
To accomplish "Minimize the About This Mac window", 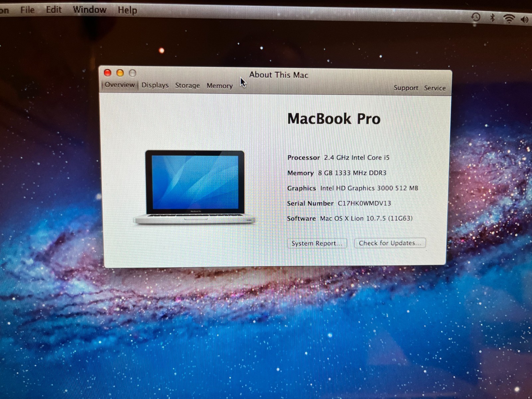I will tap(120, 73).
